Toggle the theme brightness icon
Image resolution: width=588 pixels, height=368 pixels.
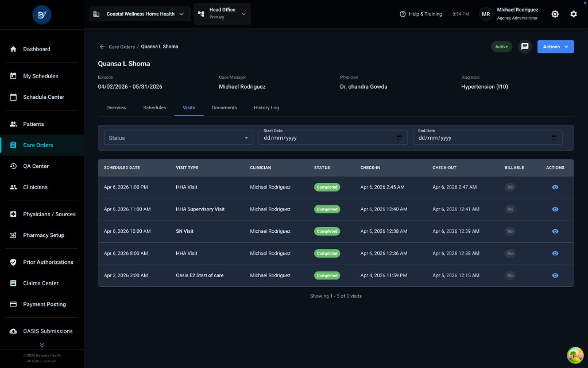pyautogui.click(x=555, y=14)
